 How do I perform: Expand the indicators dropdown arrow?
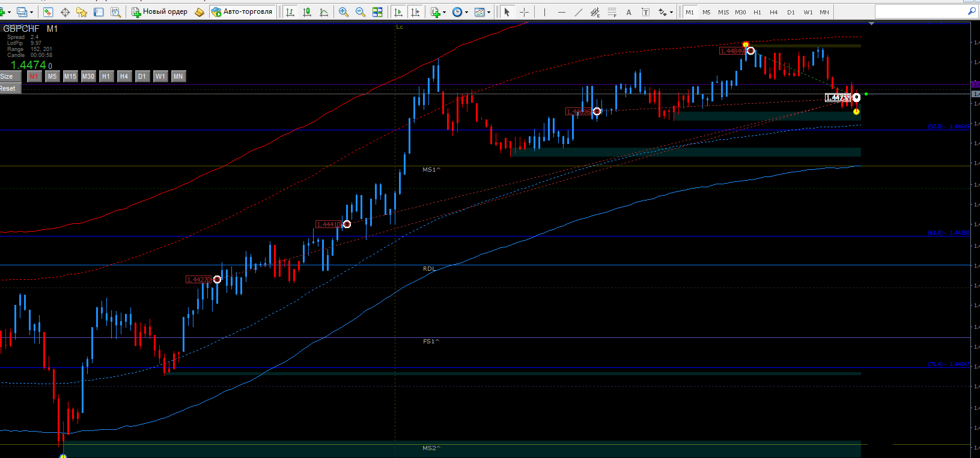click(444, 12)
